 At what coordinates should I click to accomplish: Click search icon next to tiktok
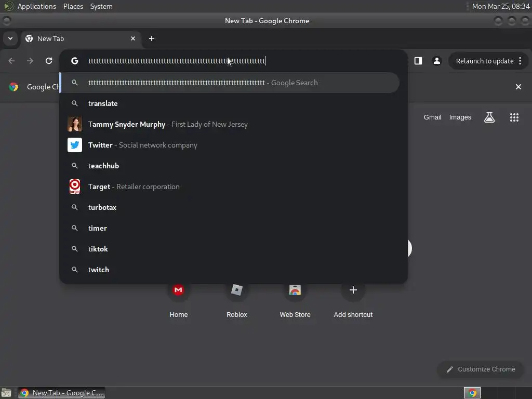[x=75, y=249]
